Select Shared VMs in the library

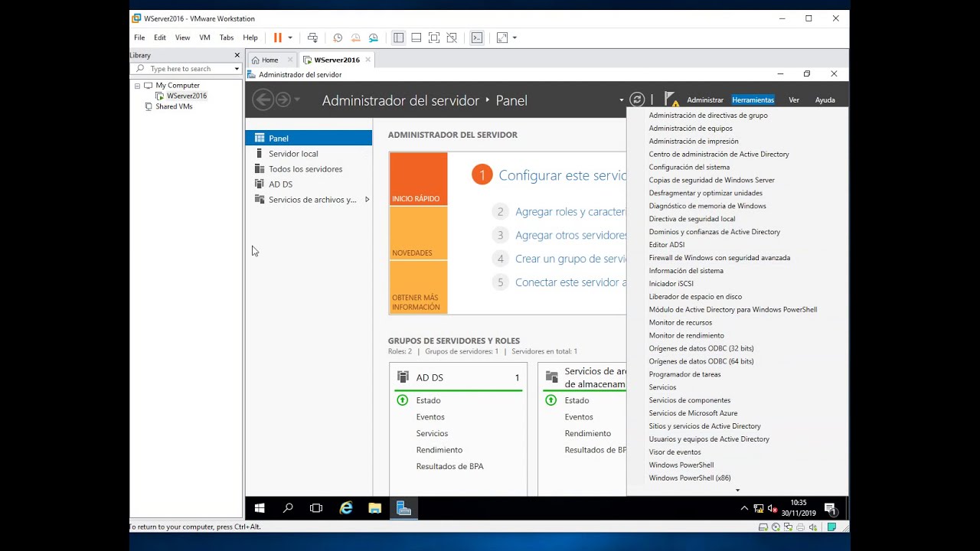(x=174, y=106)
